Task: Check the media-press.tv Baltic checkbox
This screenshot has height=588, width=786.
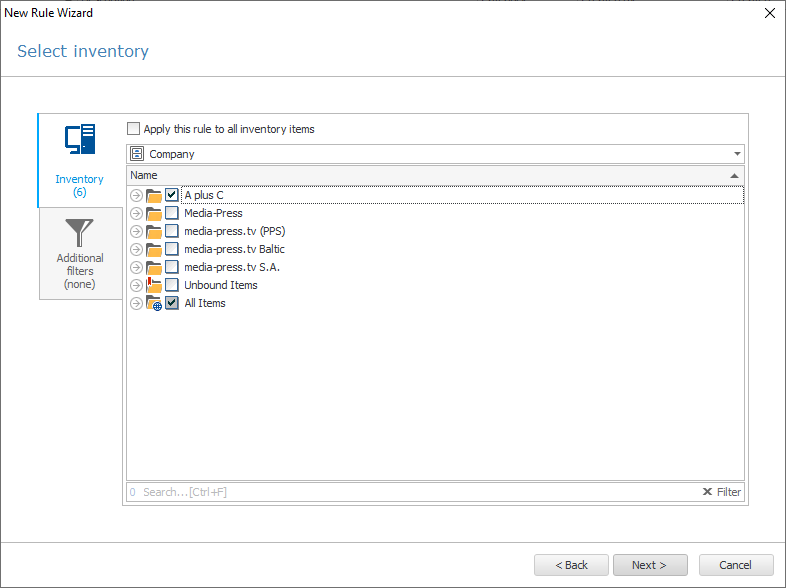Action: coord(171,249)
